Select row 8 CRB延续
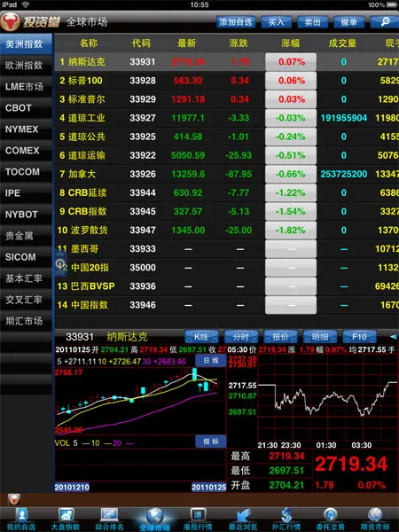Image resolution: width=399 pixels, height=532 pixels. pos(227,192)
